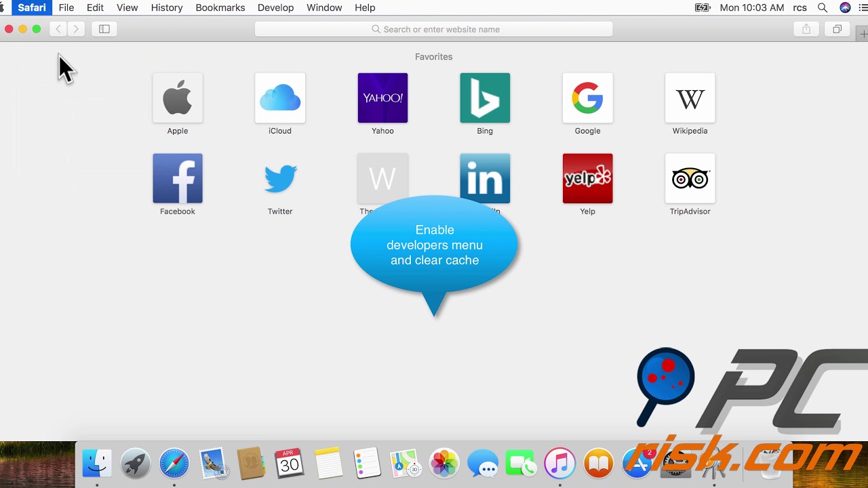Open the Window menu

pos(324,7)
